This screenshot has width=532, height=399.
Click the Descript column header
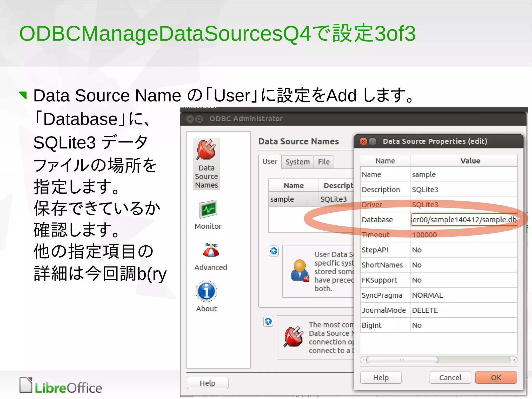tap(337, 185)
